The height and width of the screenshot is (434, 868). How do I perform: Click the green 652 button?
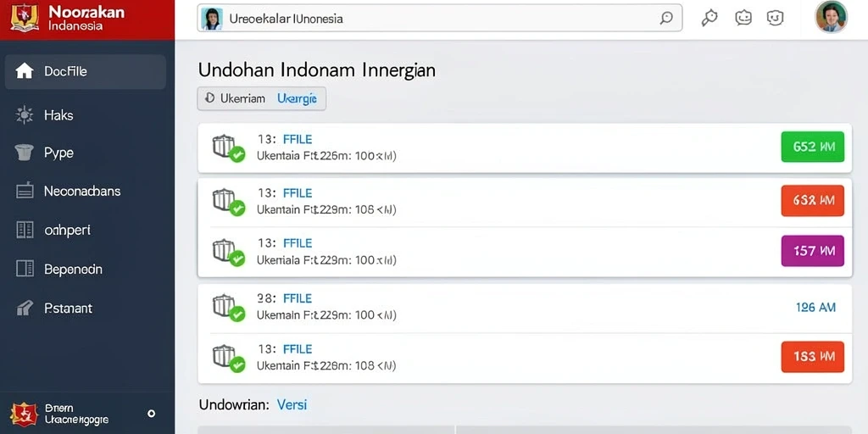click(813, 147)
